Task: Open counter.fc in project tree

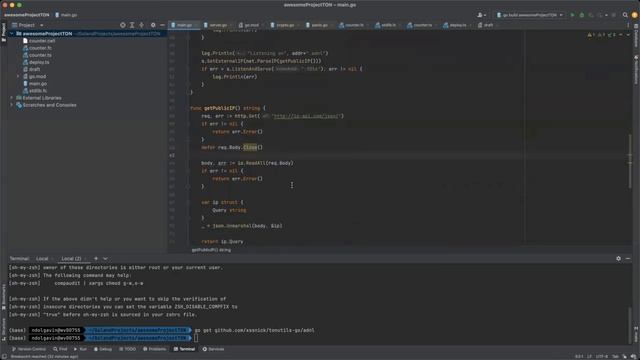Action: 37,48
